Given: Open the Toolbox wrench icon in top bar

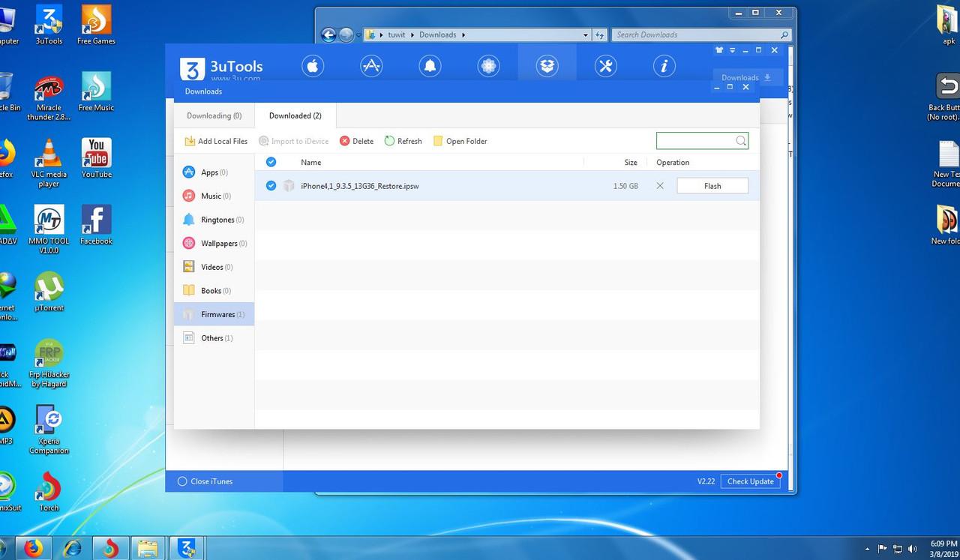Looking at the screenshot, I should pos(605,66).
